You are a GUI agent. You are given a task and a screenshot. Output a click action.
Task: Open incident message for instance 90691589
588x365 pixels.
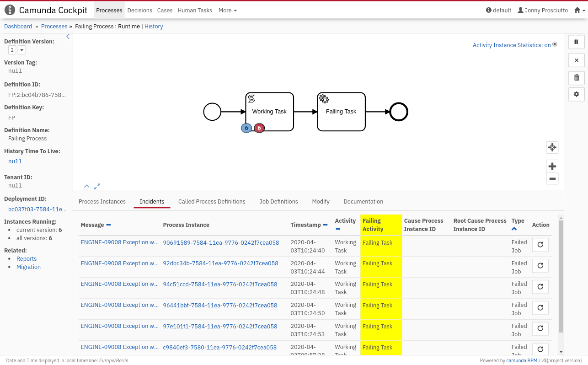(x=120, y=242)
